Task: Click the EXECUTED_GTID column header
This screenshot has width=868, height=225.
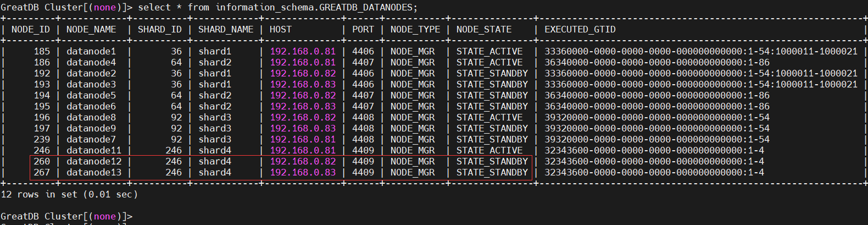Action: pyautogui.click(x=580, y=30)
